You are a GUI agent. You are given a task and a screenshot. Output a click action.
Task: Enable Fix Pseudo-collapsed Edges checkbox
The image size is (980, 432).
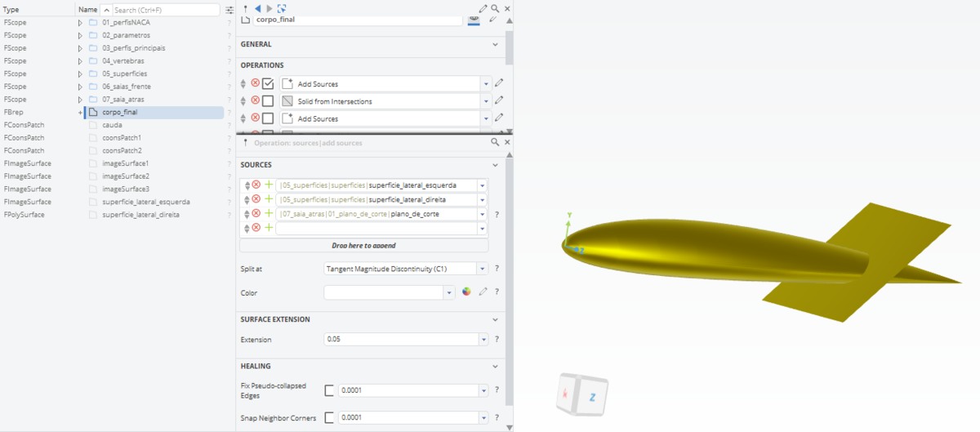(x=329, y=390)
